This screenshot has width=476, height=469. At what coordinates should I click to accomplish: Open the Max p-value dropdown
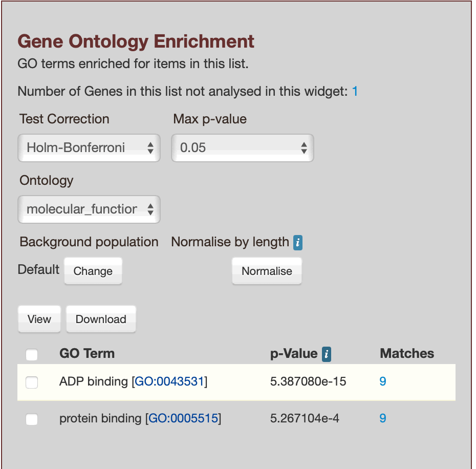242,148
